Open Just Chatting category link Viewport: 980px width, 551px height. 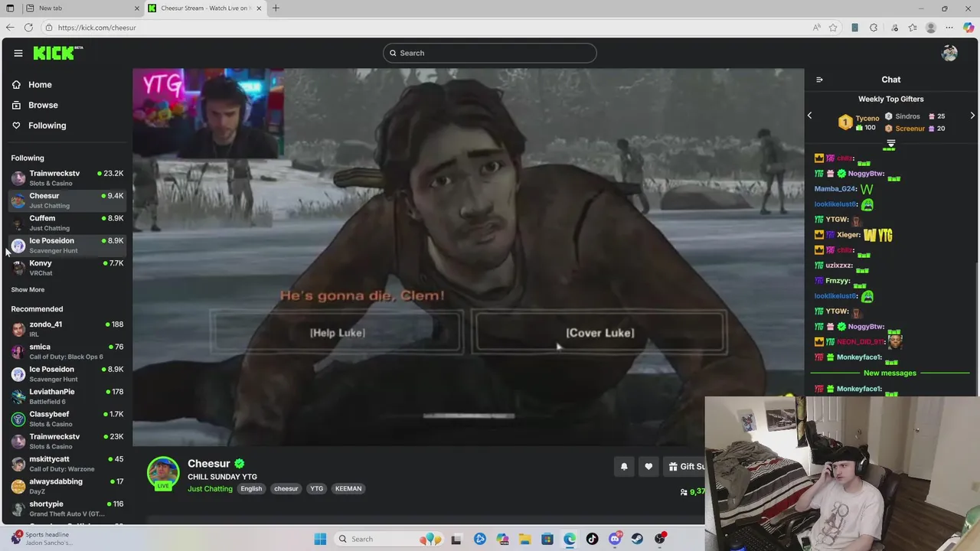coord(210,489)
